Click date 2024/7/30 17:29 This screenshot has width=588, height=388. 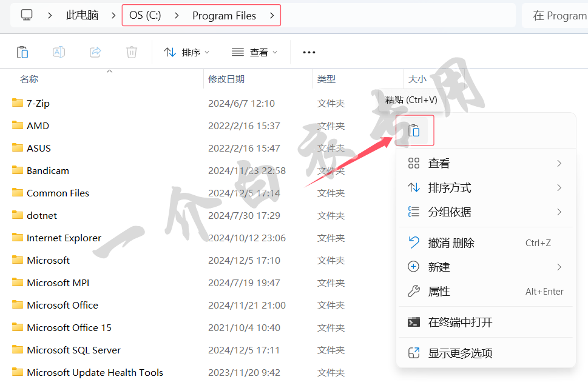tap(244, 215)
